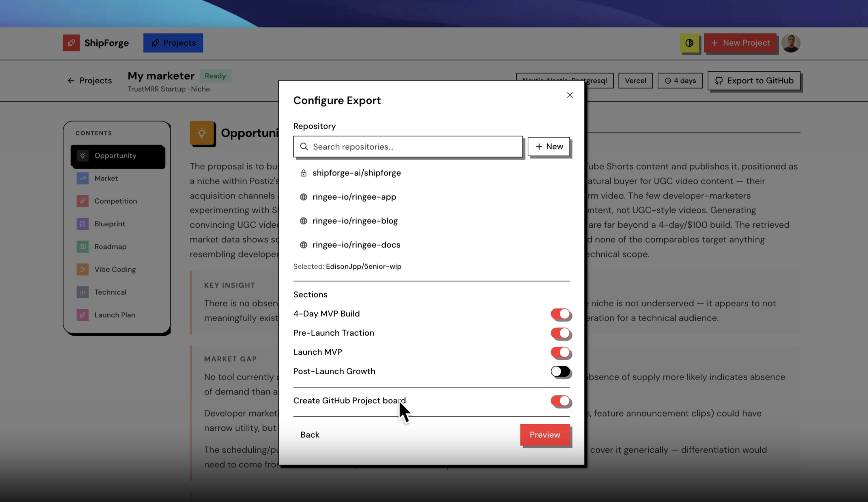Close the Configure Export dialog
The image size is (868, 502).
[x=570, y=95]
